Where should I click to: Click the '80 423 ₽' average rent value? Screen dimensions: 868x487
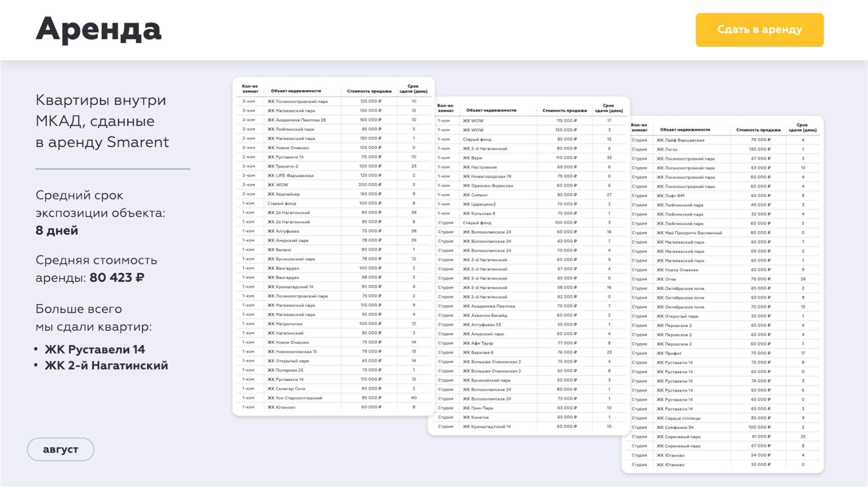tap(117, 277)
